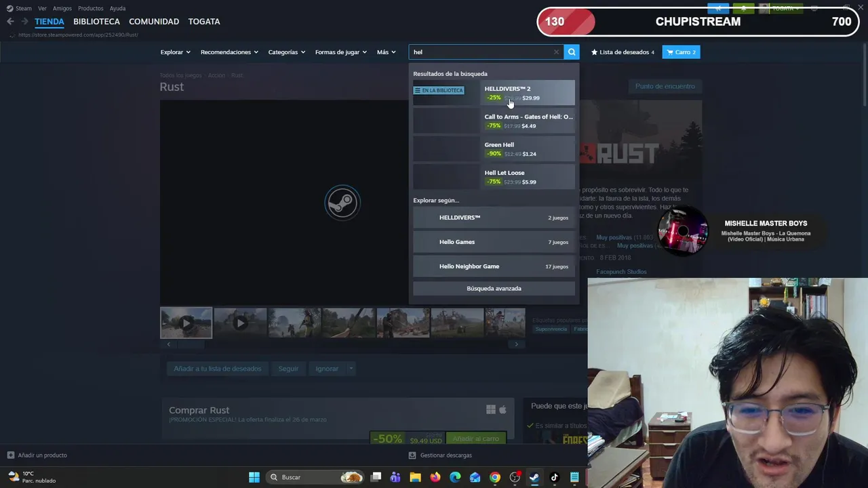Click Añadir a tu lista de deseados
The height and width of the screenshot is (488, 868).
pos(217,369)
